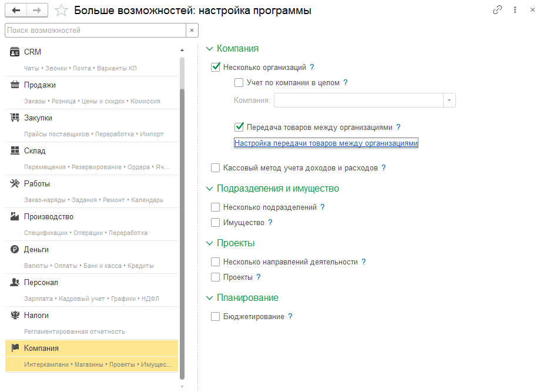Go to the Налоги settings section
This screenshot has width=543, height=392.
point(36,316)
